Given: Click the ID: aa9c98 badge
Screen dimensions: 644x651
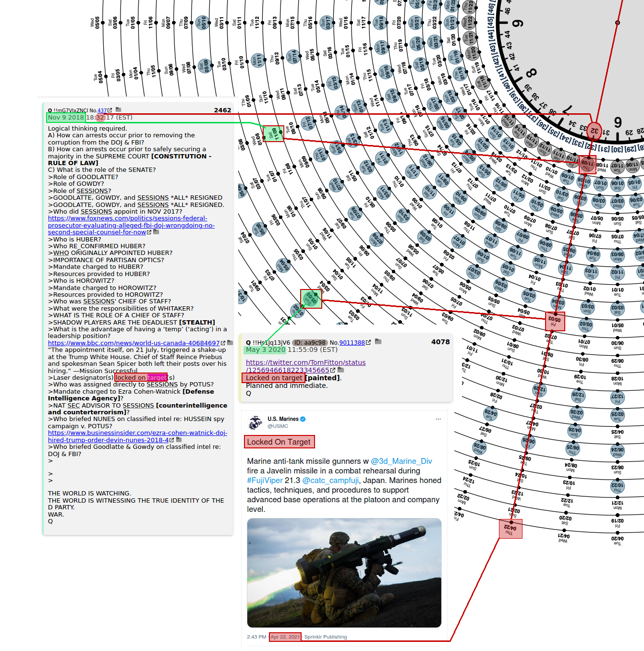Looking at the screenshot, I should pos(310,343).
